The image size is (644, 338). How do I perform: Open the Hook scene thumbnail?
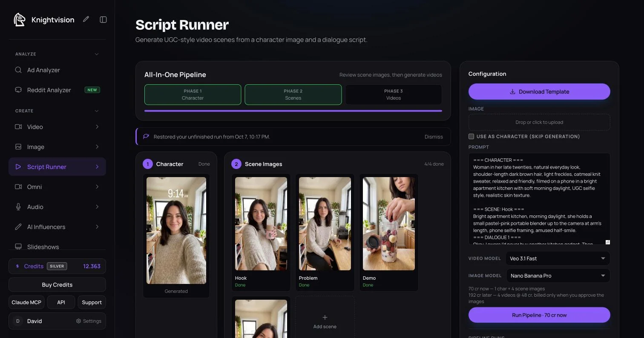pyautogui.click(x=261, y=223)
